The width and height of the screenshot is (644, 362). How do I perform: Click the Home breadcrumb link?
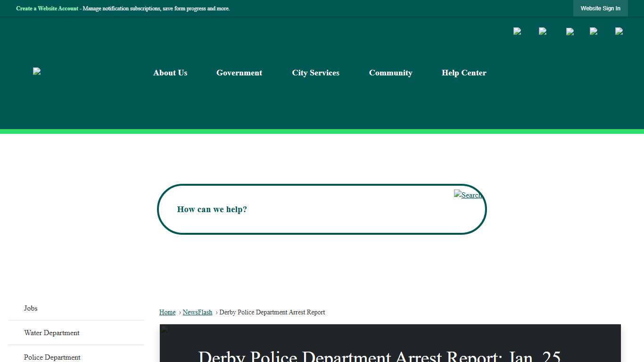pyautogui.click(x=167, y=312)
